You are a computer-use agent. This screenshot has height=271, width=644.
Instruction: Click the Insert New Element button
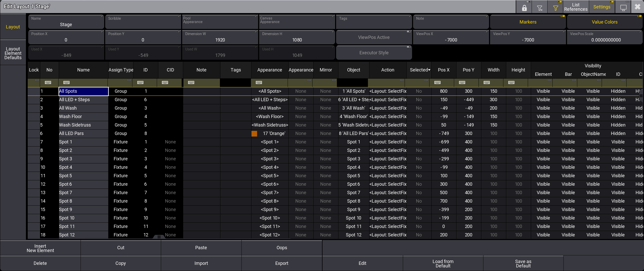point(40,248)
